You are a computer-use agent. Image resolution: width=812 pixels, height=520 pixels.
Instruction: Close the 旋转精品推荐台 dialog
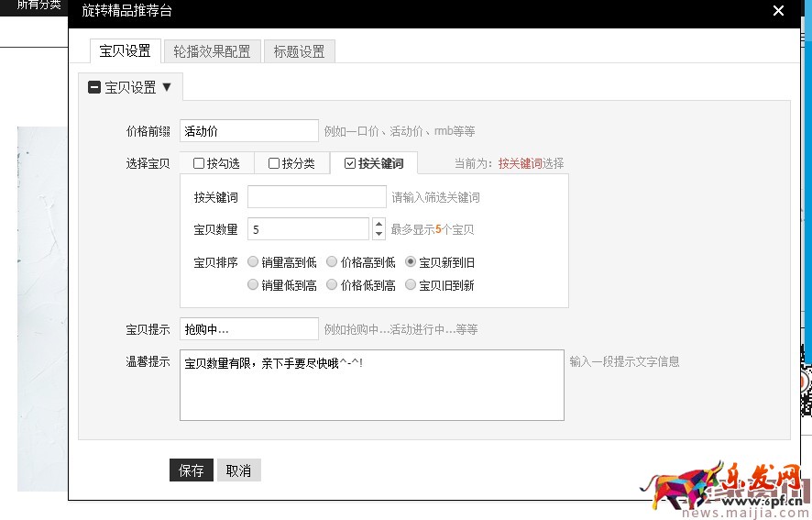(778, 10)
